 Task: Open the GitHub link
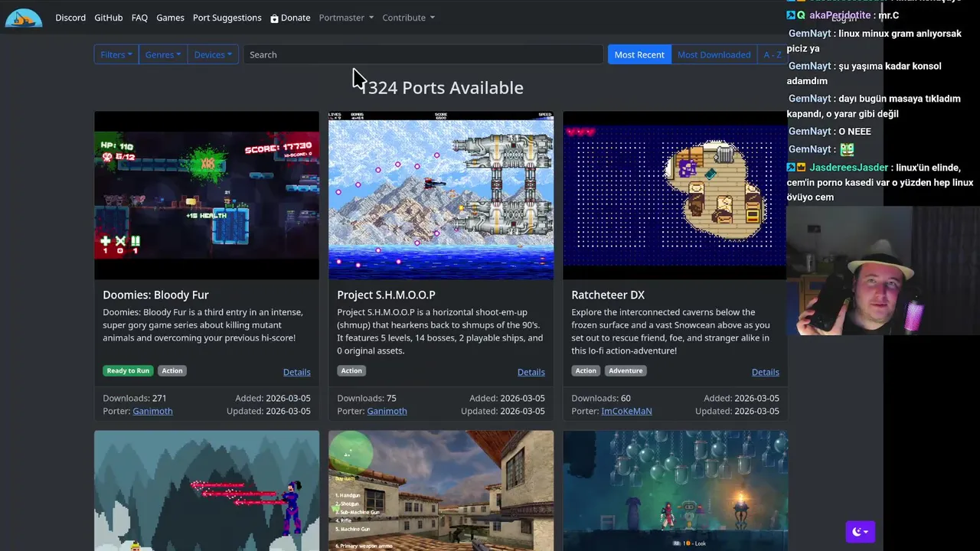[109, 18]
